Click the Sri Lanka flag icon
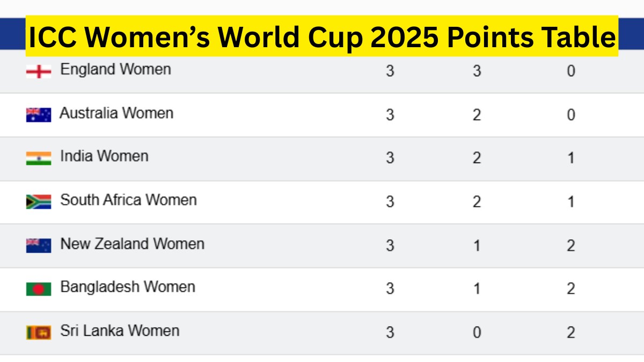 [39, 332]
